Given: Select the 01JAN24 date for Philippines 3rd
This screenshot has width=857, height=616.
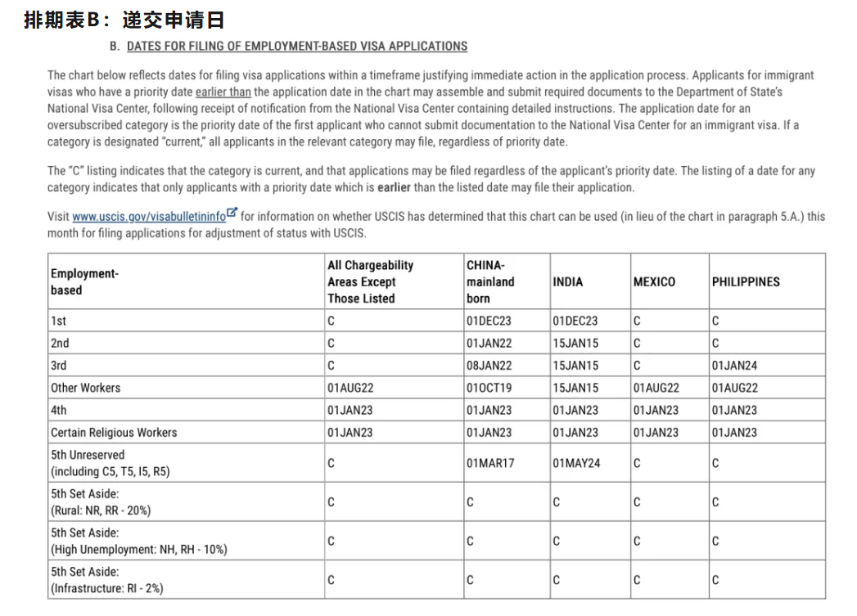Looking at the screenshot, I should tap(734, 366).
